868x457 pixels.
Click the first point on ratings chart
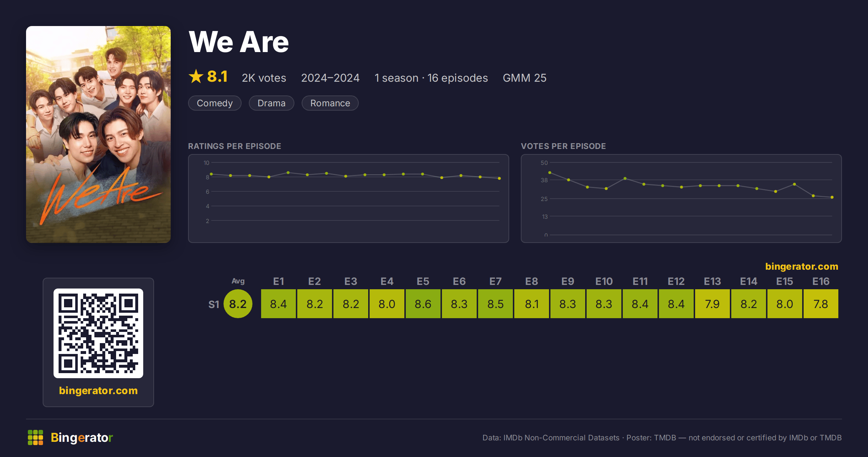pos(212,174)
